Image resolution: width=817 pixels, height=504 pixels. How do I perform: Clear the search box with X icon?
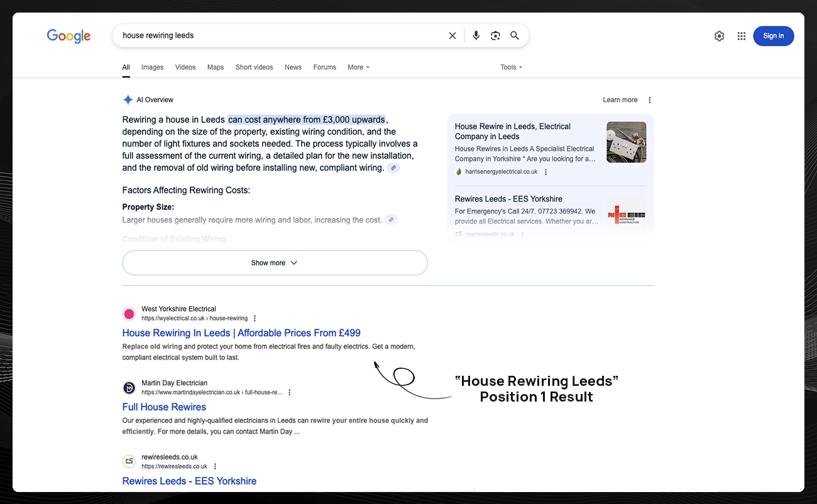452,36
